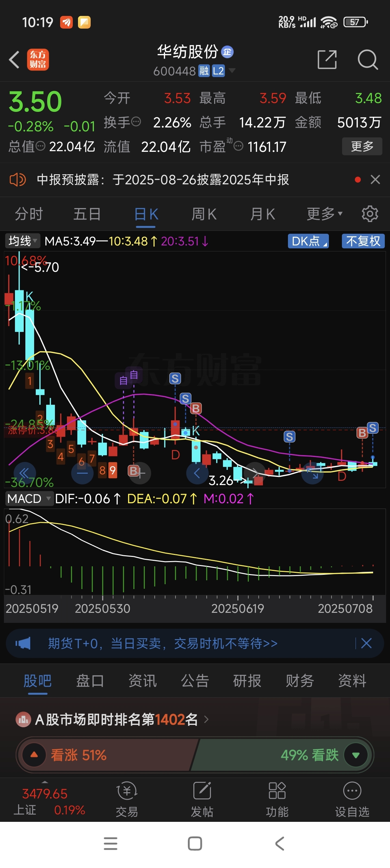This screenshot has width=390, height=868.
Task: Tap the 企 enterprise badge beside stock name
Action: (227, 52)
